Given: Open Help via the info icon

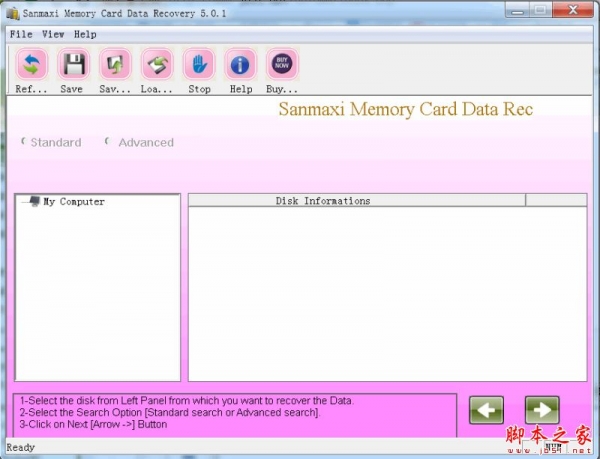Looking at the screenshot, I should coord(240,64).
